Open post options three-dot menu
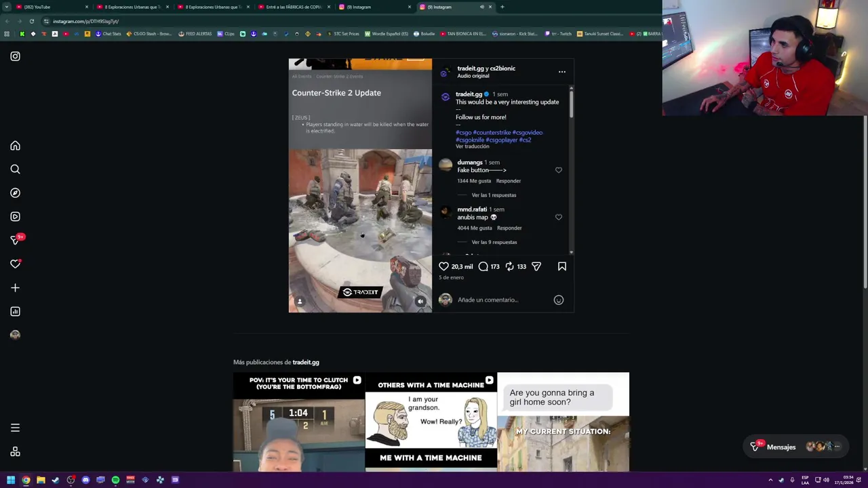This screenshot has width=868, height=488. (x=562, y=71)
